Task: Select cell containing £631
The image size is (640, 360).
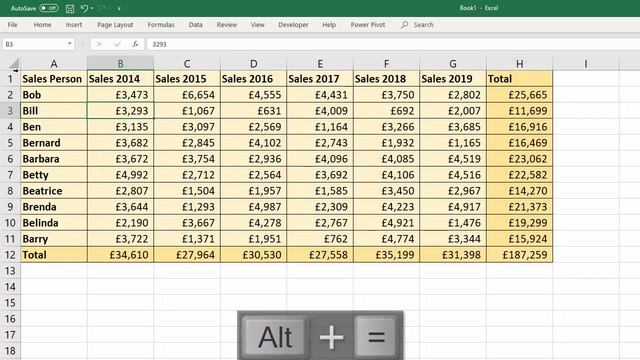Action: 253,111
